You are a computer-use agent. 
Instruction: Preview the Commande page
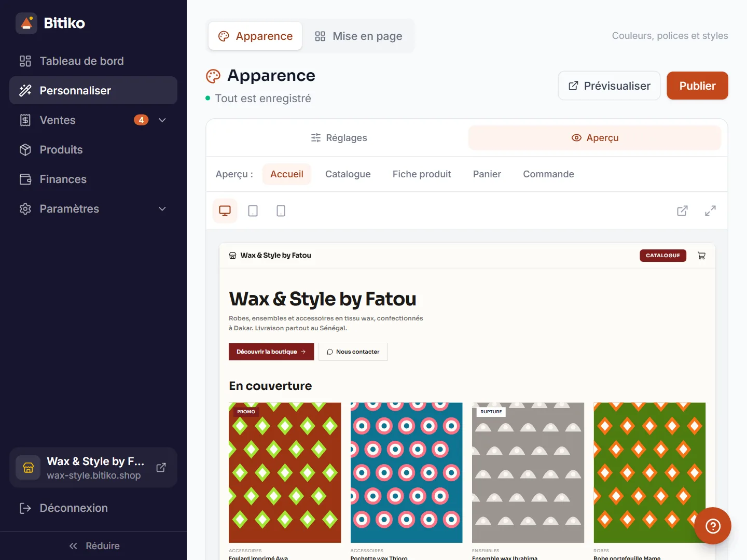point(548,174)
